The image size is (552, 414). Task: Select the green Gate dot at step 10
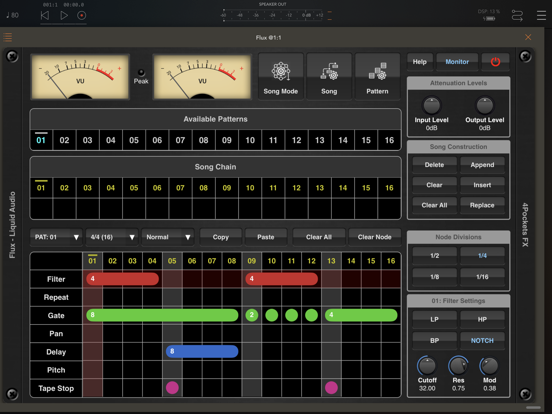272,315
